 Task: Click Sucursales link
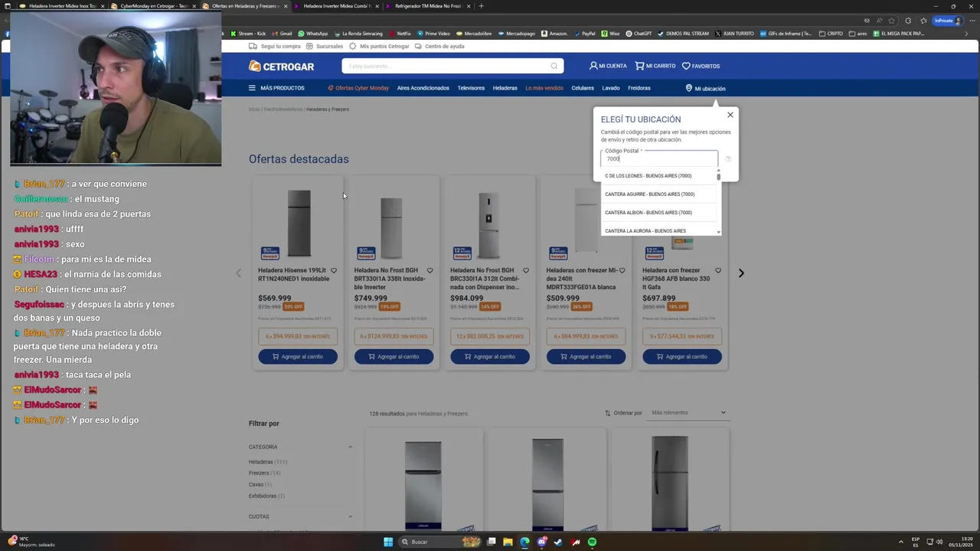(x=325, y=46)
